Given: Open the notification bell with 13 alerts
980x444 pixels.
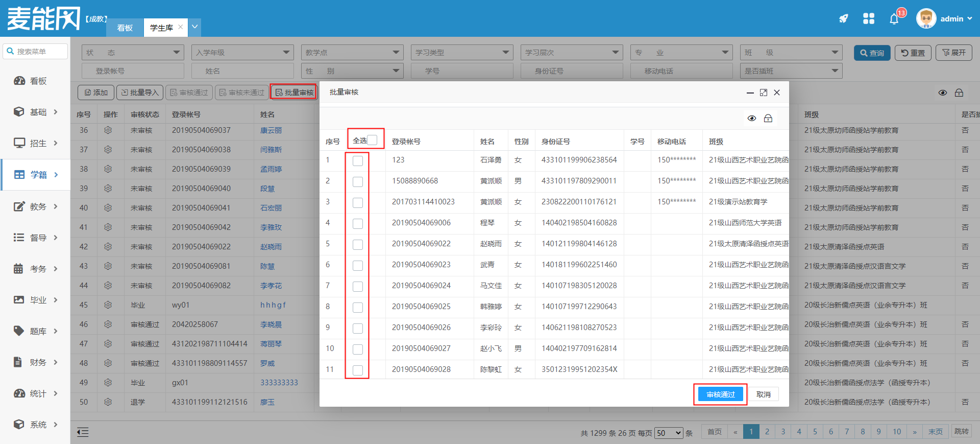Looking at the screenshot, I should tap(894, 19).
